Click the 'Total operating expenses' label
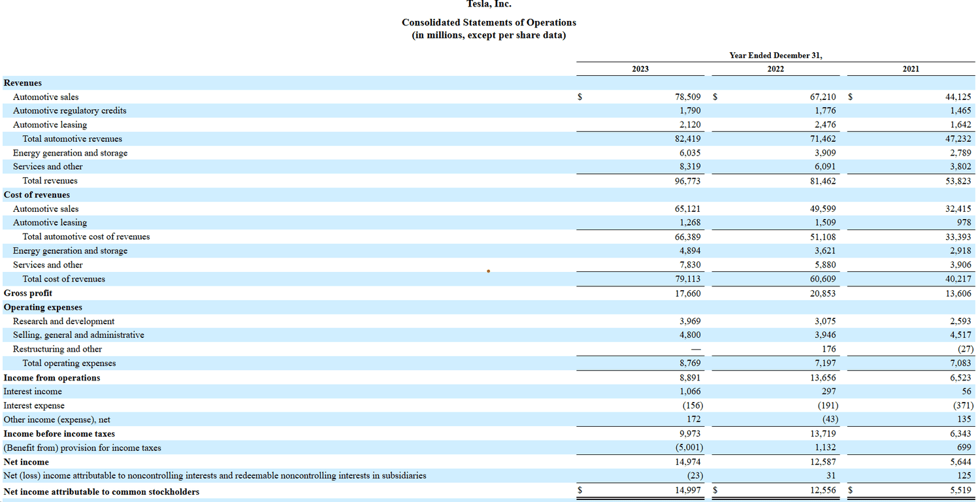This screenshot has height=502, width=980. (69, 363)
